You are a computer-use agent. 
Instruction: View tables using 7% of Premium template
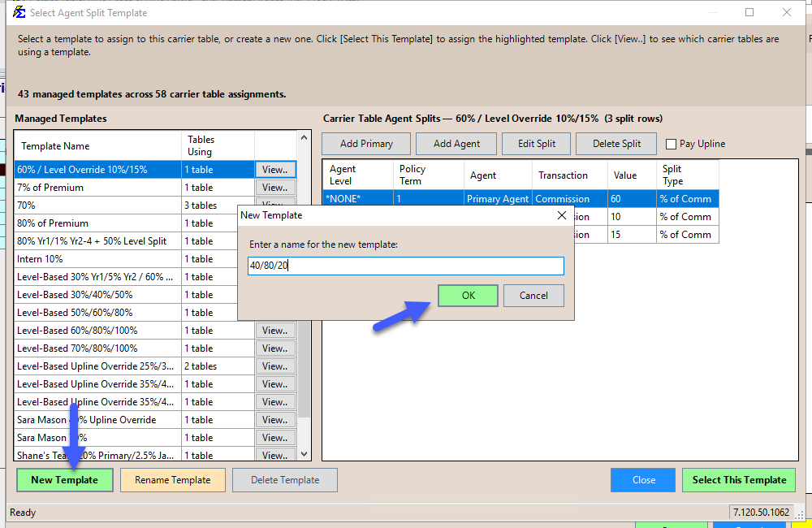[274, 188]
